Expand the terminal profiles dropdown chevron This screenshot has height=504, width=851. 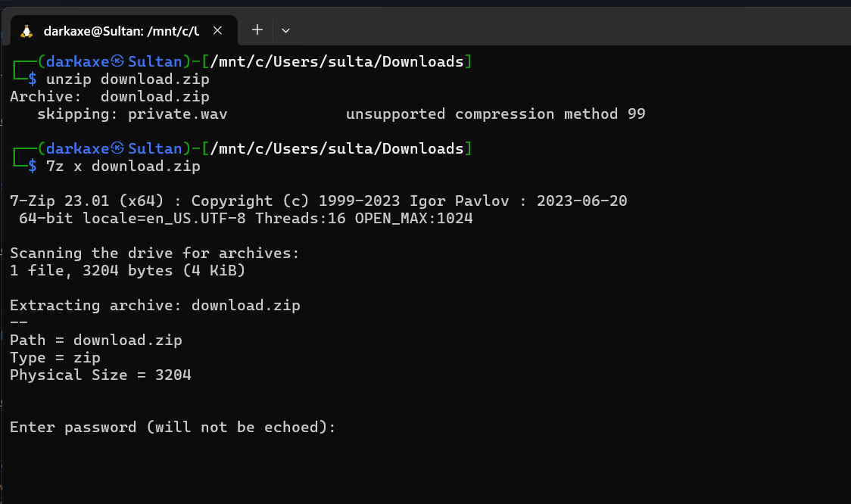(285, 30)
